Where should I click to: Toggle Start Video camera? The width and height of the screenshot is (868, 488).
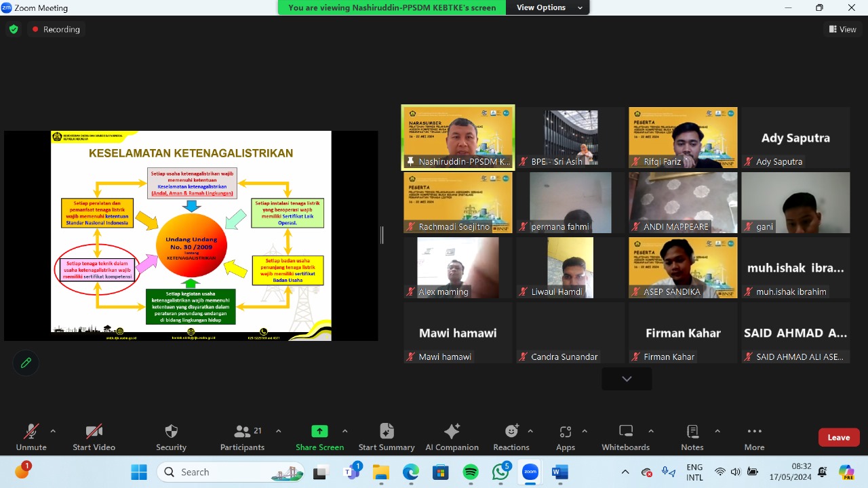94,432
